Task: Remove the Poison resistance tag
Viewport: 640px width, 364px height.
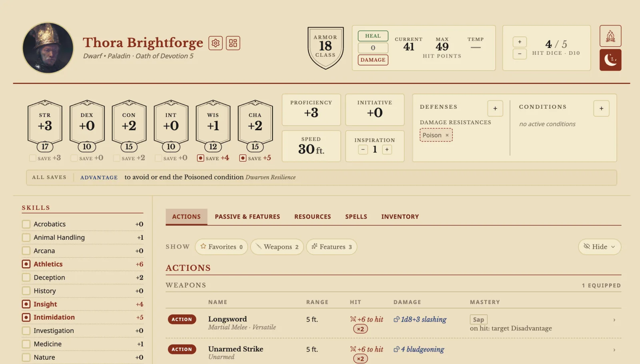Action: pos(447,135)
